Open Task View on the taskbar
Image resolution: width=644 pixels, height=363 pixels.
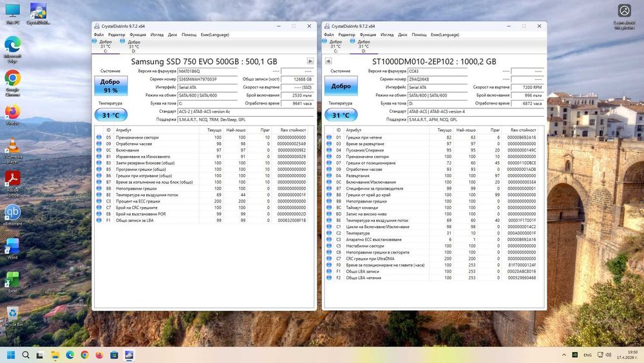[40, 355]
